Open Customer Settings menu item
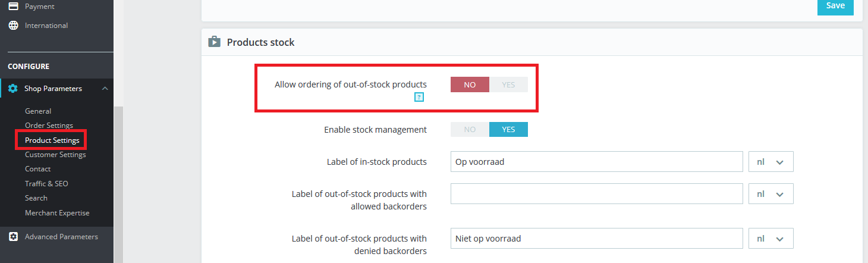Image resolution: width=868 pixels, height=263 pixels. tap(55, 155)
